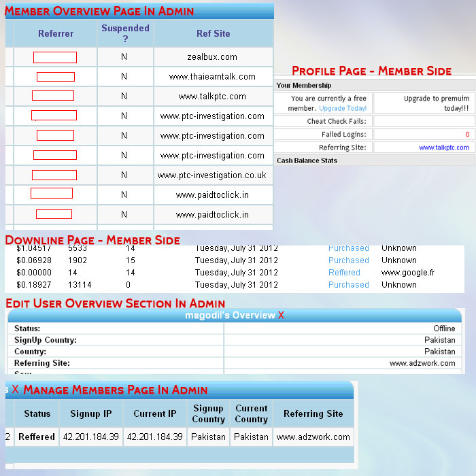Click Pakistan under Signup Country column
The width and height of the screenshot is (476, 476).
[x=209, y=437]
